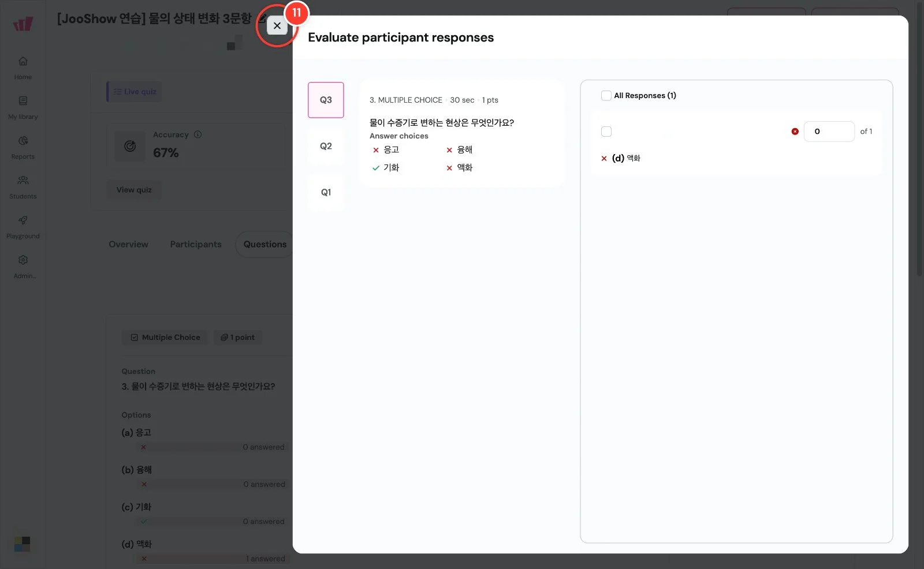The image size is (924, 569).
Task: Switch to the Overview tab
Action: click(x=128, y=244)
